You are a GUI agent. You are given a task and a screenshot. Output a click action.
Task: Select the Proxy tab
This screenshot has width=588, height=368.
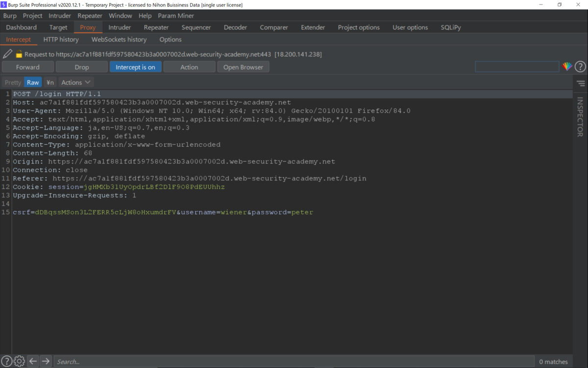(88, 27)
